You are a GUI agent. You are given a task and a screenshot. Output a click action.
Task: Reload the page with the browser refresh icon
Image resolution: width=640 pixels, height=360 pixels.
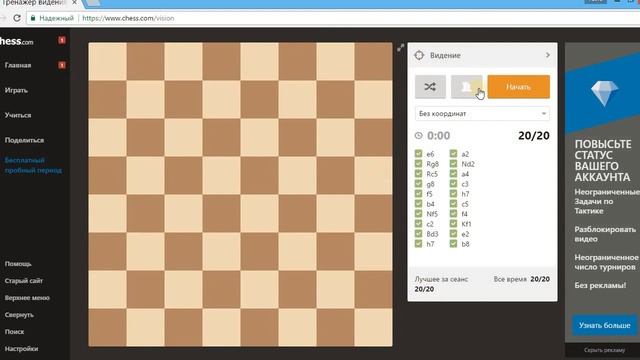coord(17,18)
